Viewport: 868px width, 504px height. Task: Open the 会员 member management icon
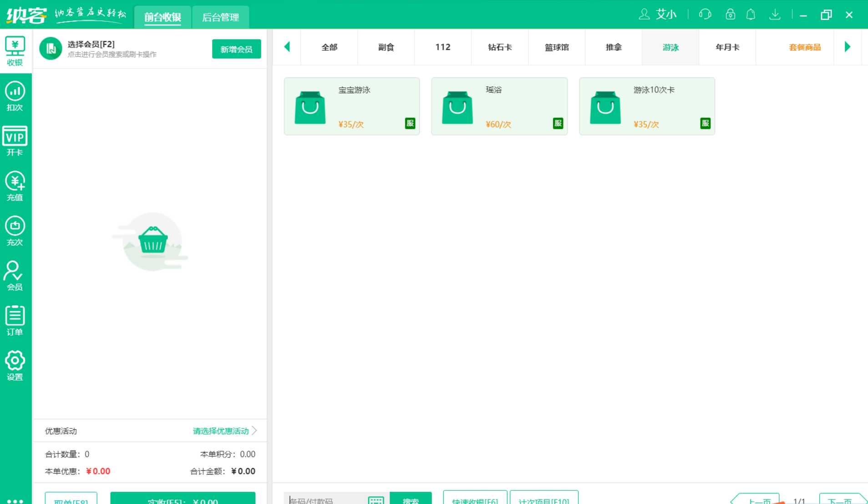pyautogui.click(x=15, y=275)
